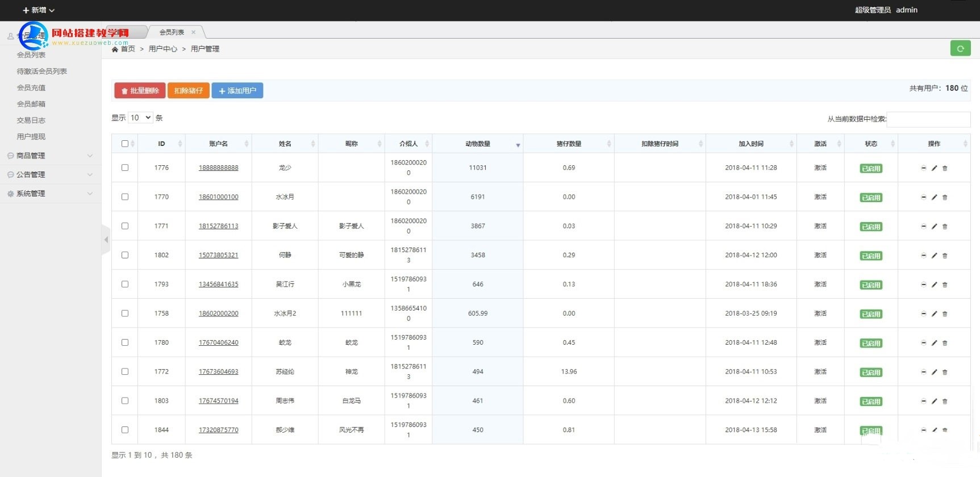Click 用户中心 in the breadcrumb
This screenshot has height=477, width=980.
(x=163, y=49)
